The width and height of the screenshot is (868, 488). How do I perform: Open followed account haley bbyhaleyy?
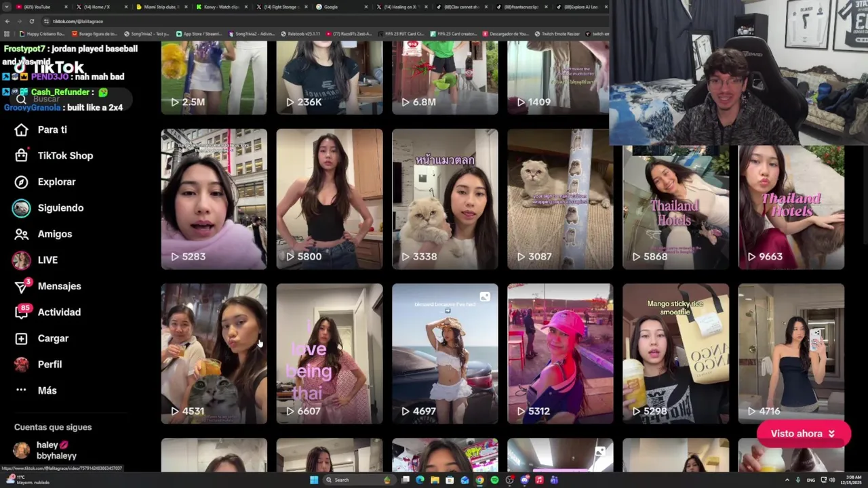click(x=46, y=450)
